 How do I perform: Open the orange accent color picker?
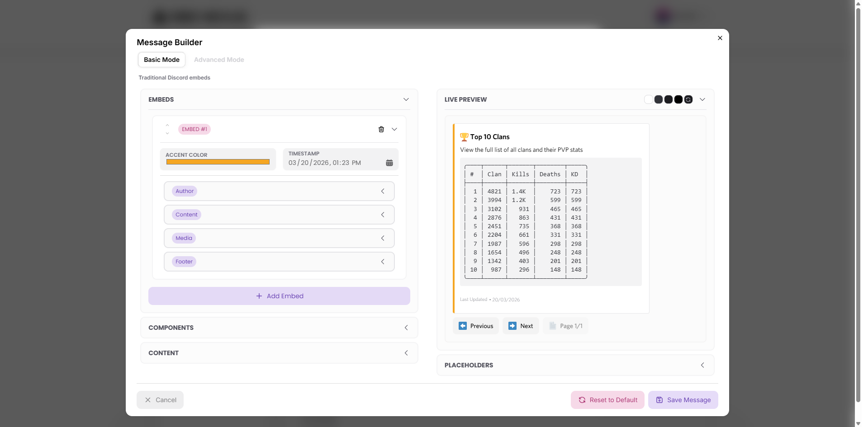point(218,162)
